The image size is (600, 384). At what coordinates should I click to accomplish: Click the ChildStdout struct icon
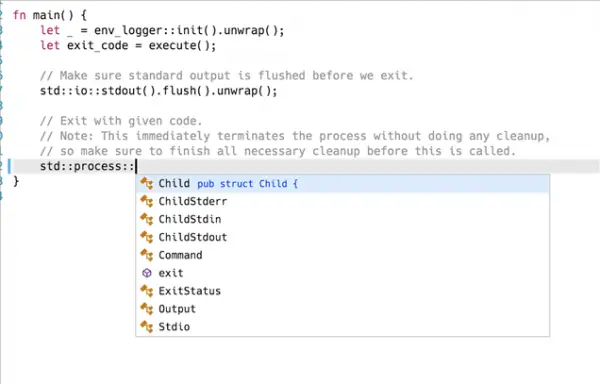[147, 237]
